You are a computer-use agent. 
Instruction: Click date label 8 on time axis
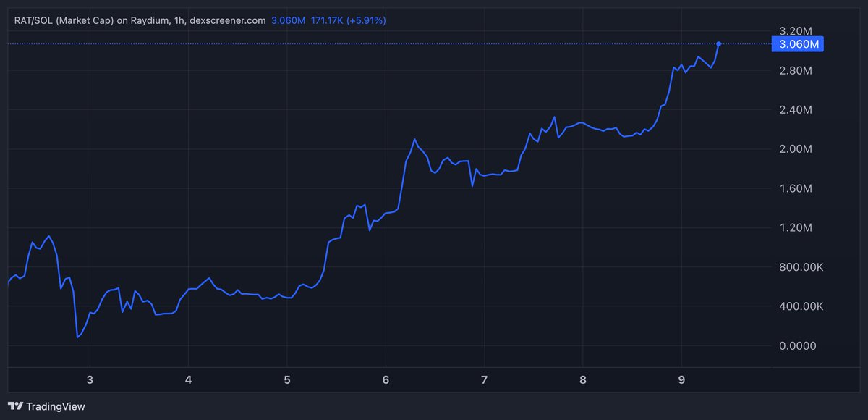point(583,379)
